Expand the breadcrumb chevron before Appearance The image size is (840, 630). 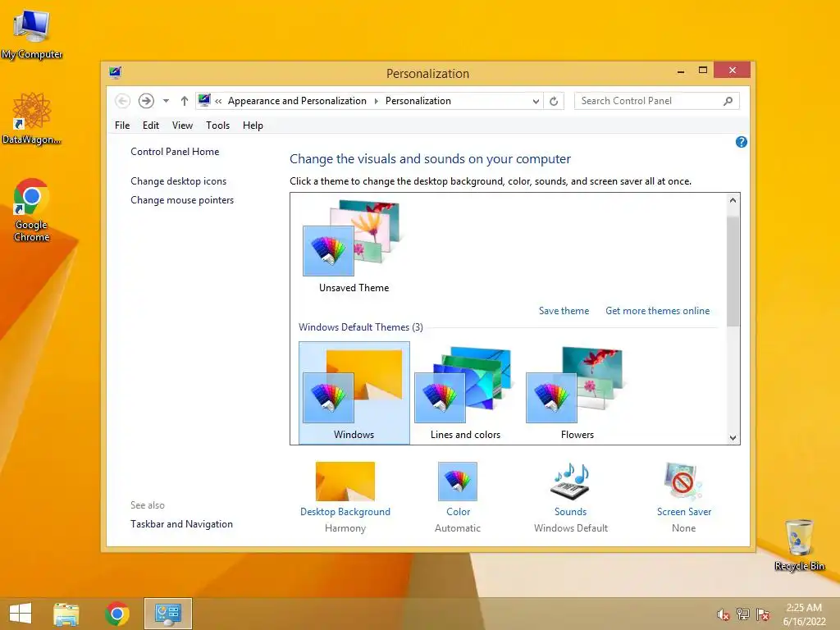[x=218, y=101]
